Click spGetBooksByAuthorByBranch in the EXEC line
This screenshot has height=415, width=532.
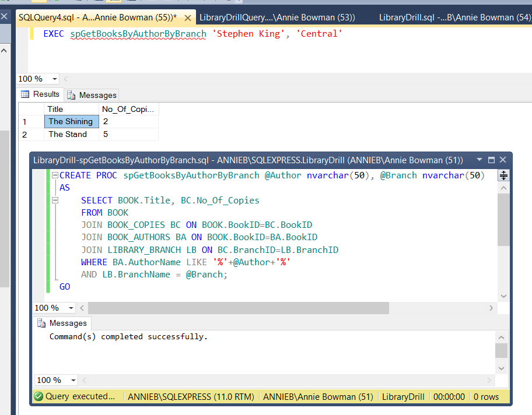pyautogui.click(x=138, y=34)
